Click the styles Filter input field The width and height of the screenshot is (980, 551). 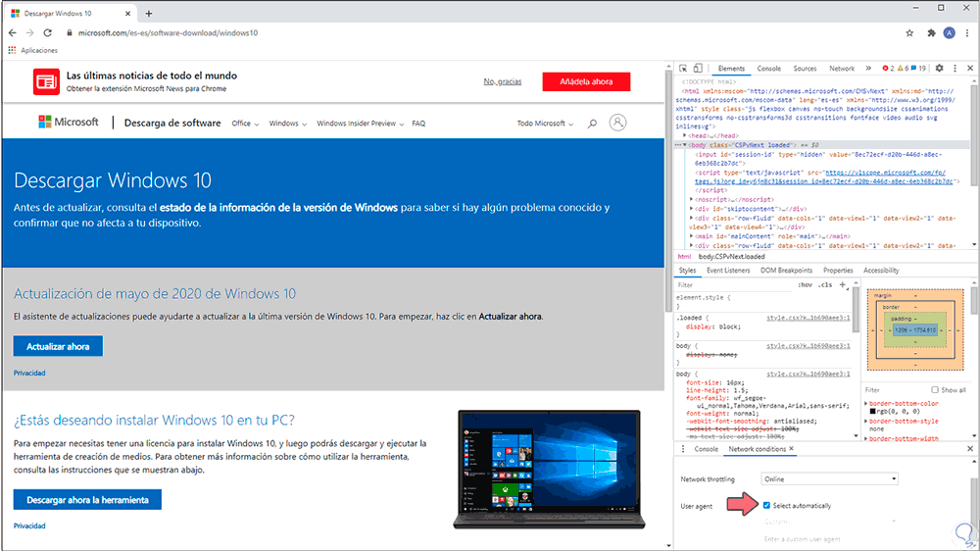click(734, 284)
